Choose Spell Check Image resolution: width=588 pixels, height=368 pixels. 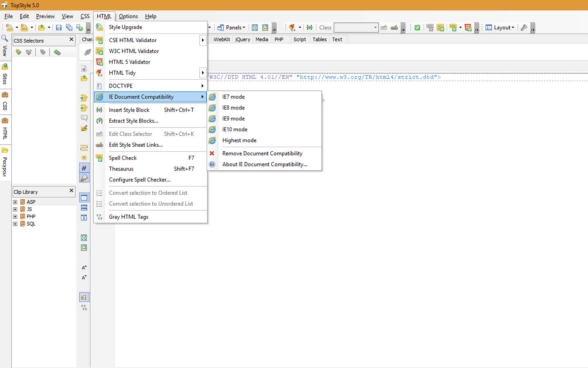click(150, 158)
